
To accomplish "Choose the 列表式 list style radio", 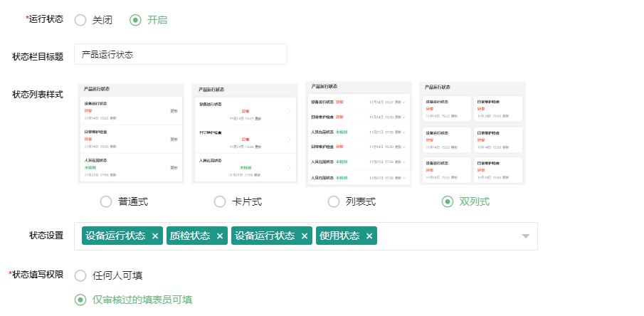I will tap(334, 201).
